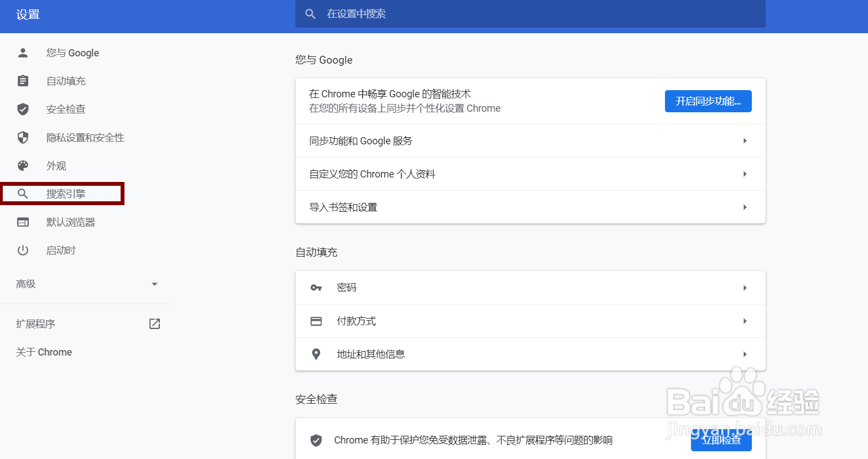Viewport: 868px width, 459px height.
Task: Open the 导入书签和设置 row
Action: click(531, 207)
